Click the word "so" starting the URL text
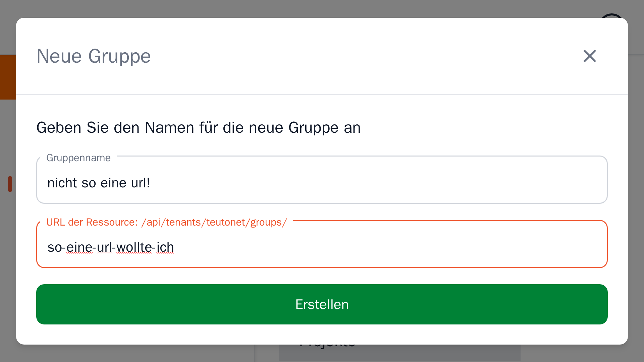The height and width of the screenshot is (362, 644). click(54, 247)
